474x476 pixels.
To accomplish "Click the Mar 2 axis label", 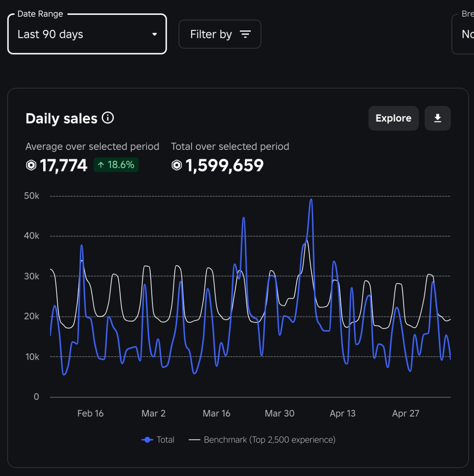I will click(x=154, y=414).
